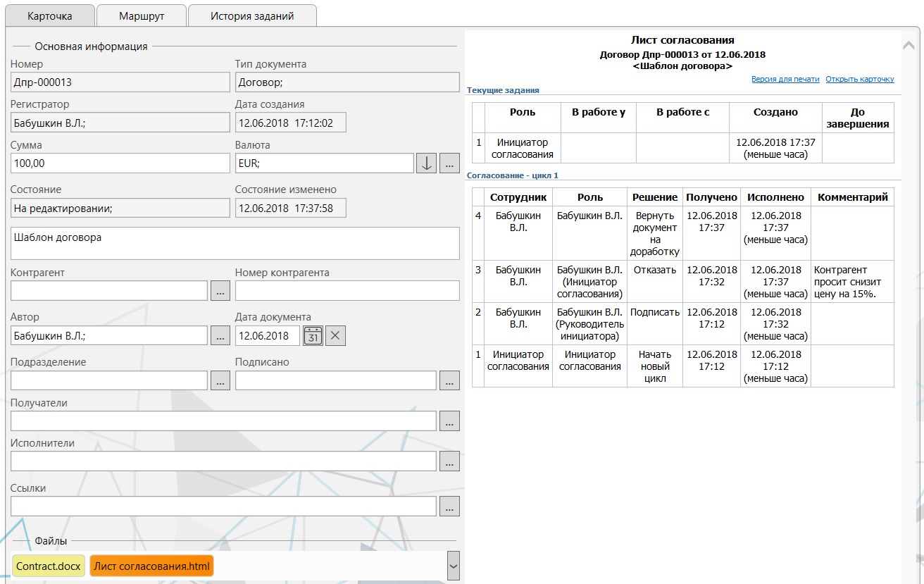Open the Ссылки selection ellipsis button
This screenshot has height=584, width=924.
click(x=449, y=506)
